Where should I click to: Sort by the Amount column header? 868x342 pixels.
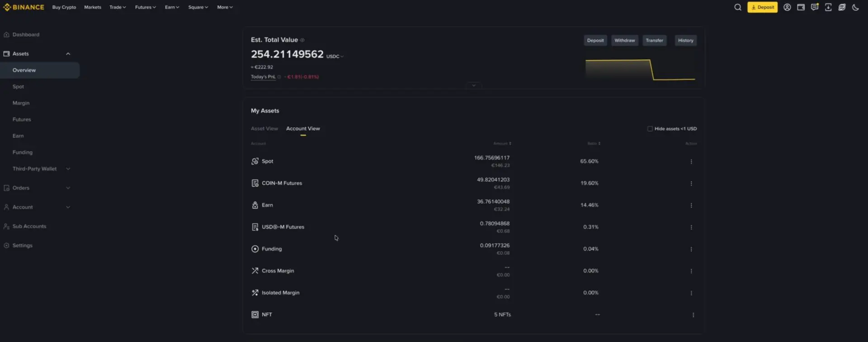(502, 144)
